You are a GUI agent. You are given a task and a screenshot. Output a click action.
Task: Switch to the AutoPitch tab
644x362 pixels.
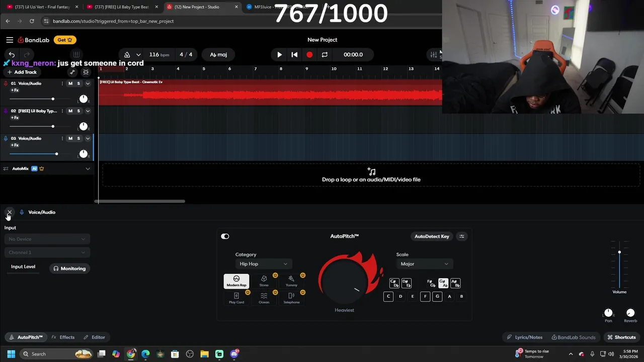26,337
